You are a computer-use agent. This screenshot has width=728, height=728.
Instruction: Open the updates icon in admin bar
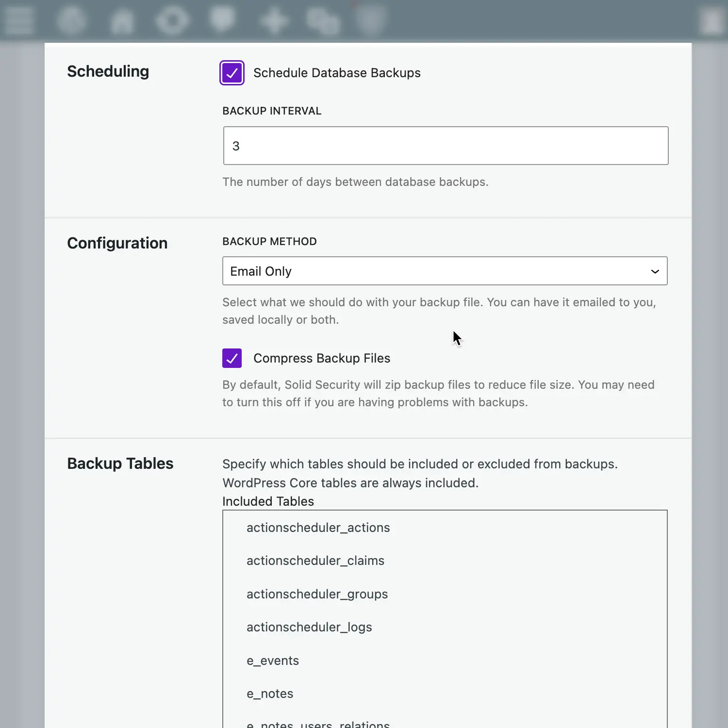click(173, 20)
